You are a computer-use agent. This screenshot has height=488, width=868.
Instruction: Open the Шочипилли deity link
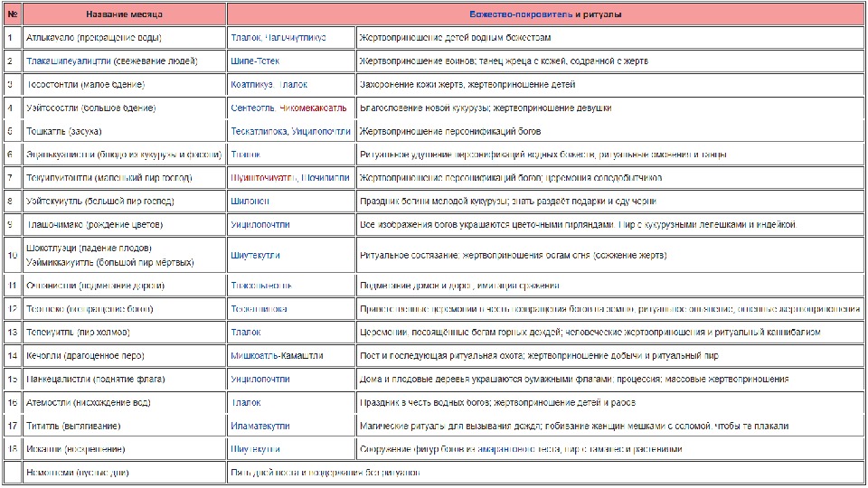coord(325,178)
